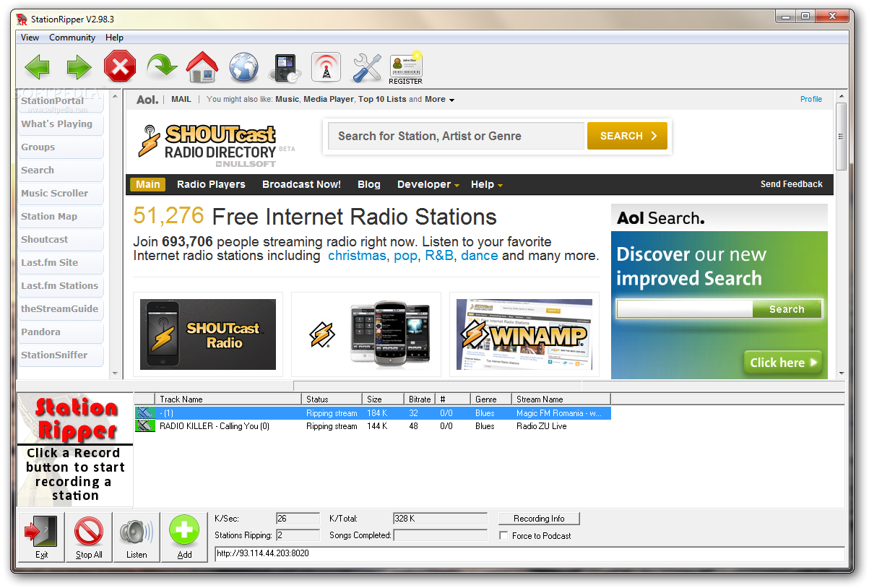Select the Radio ZU Live stream name
Screen dimensions: 869x588
pyautogui.click(x=542, y=426)
